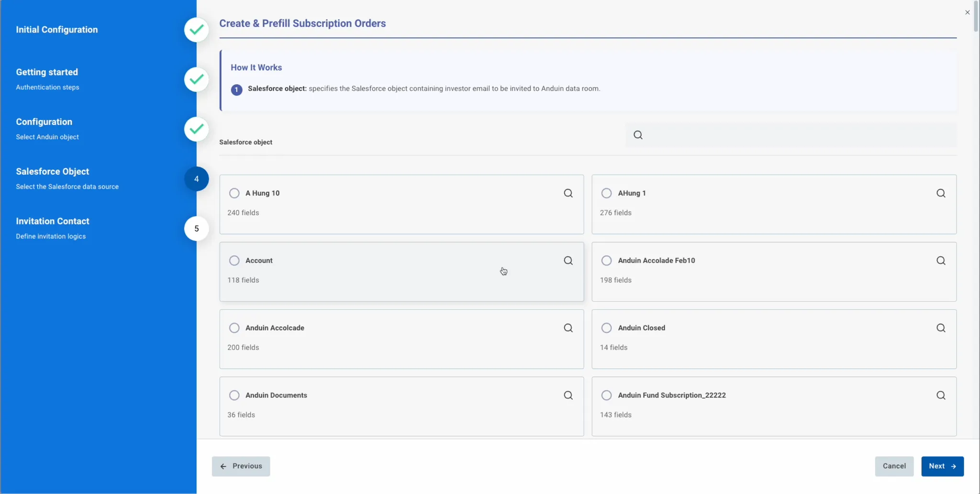This screenshot has height=494, width=980.
Task: Click the '240 fields' text
Action: pos(243,213)
